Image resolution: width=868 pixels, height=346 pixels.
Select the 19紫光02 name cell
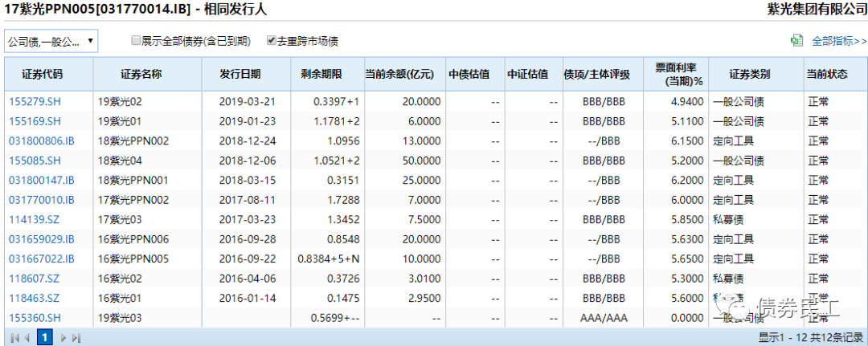click(x=148, y=102)
